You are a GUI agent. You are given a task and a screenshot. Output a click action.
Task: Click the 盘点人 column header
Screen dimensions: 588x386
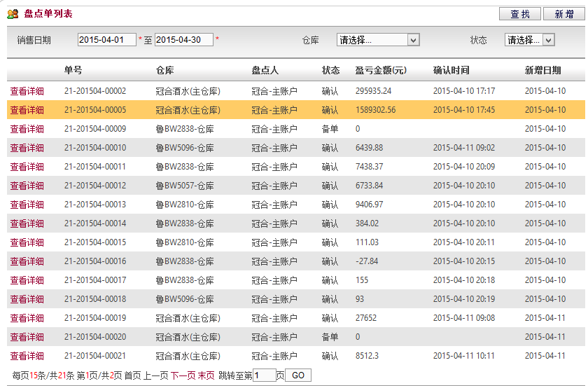(265, 70)
